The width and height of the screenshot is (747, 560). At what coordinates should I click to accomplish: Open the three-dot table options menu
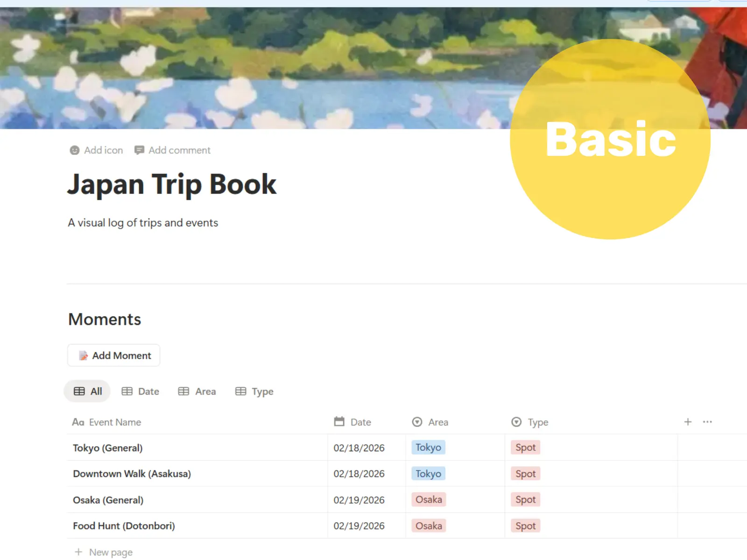707,422
